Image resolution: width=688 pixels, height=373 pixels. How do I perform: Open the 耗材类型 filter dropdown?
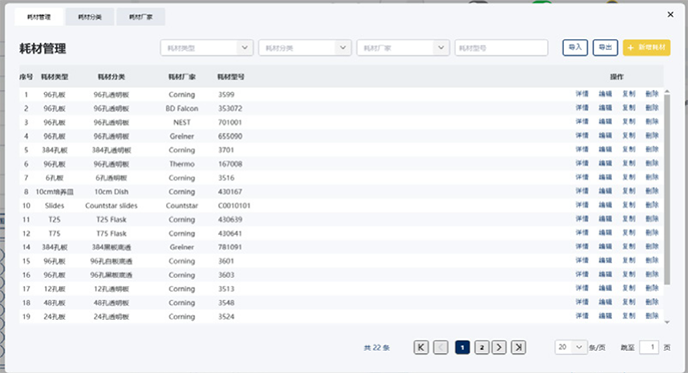[207, 48]
